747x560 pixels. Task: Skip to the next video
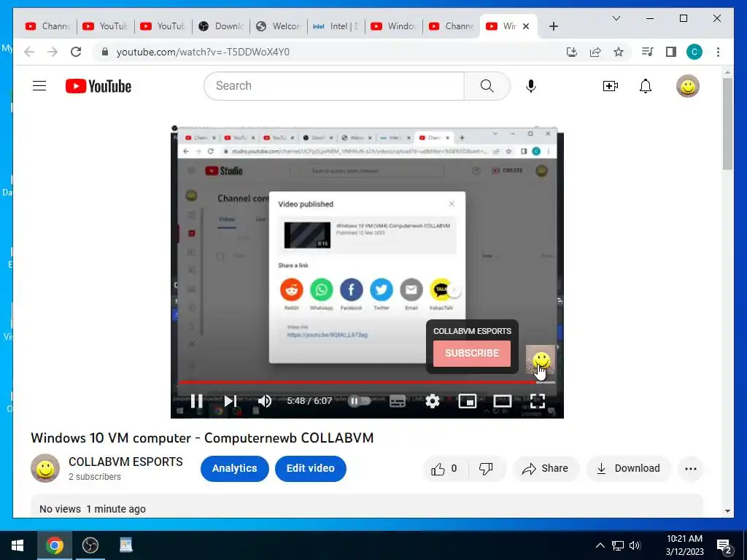click(x=230, y=401)
